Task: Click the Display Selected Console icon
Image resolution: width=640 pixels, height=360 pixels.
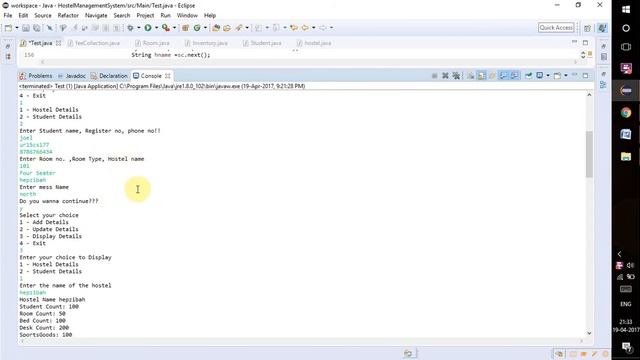Action: click(540, 76)
